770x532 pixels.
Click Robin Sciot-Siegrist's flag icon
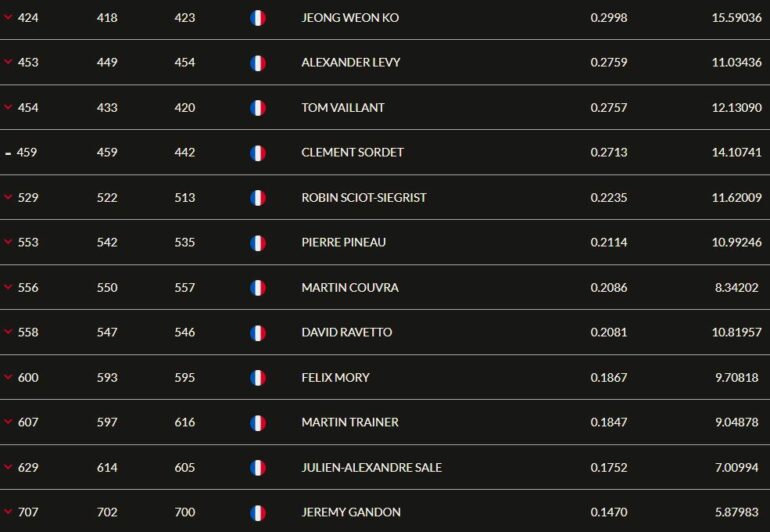[257, 198]
